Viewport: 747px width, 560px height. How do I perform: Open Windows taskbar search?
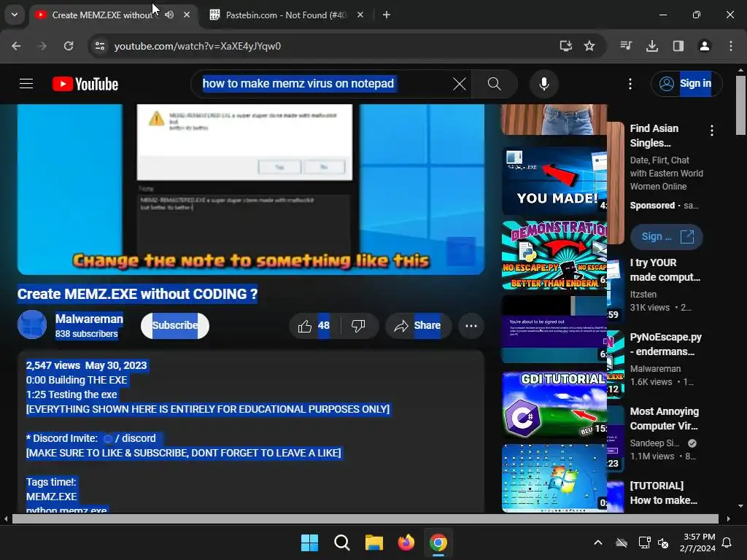pos(342,542)
